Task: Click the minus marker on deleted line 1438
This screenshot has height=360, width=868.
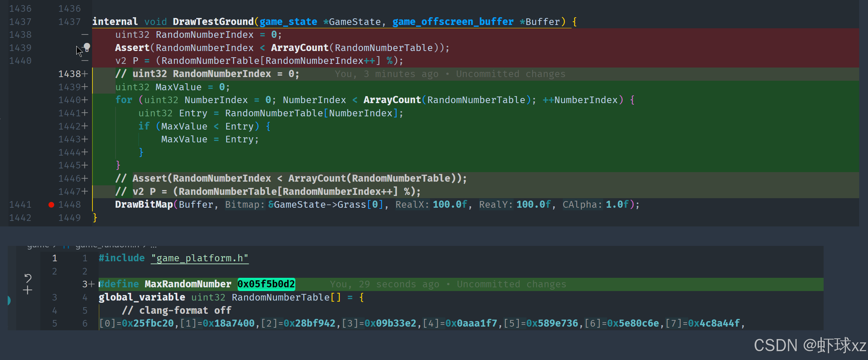Action: pos(85,34)
